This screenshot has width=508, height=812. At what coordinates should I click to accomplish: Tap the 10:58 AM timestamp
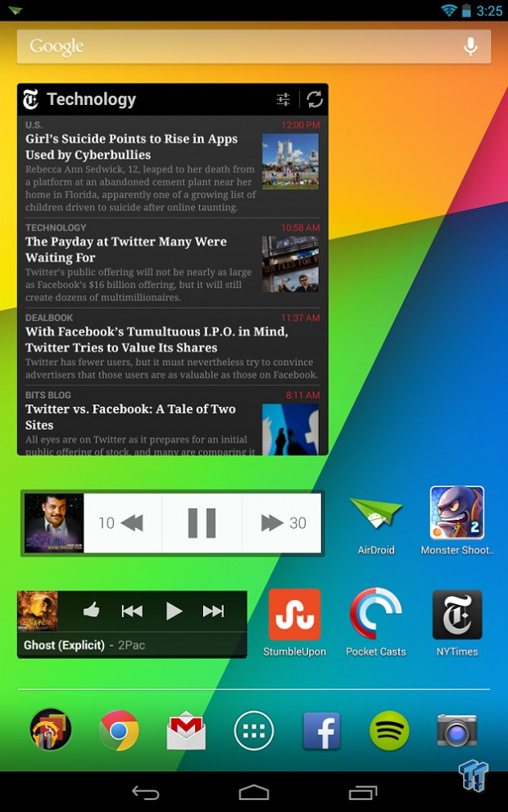301,228
